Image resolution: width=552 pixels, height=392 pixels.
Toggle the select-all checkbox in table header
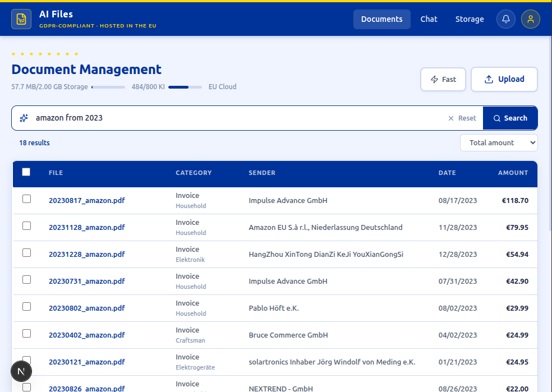26,172
